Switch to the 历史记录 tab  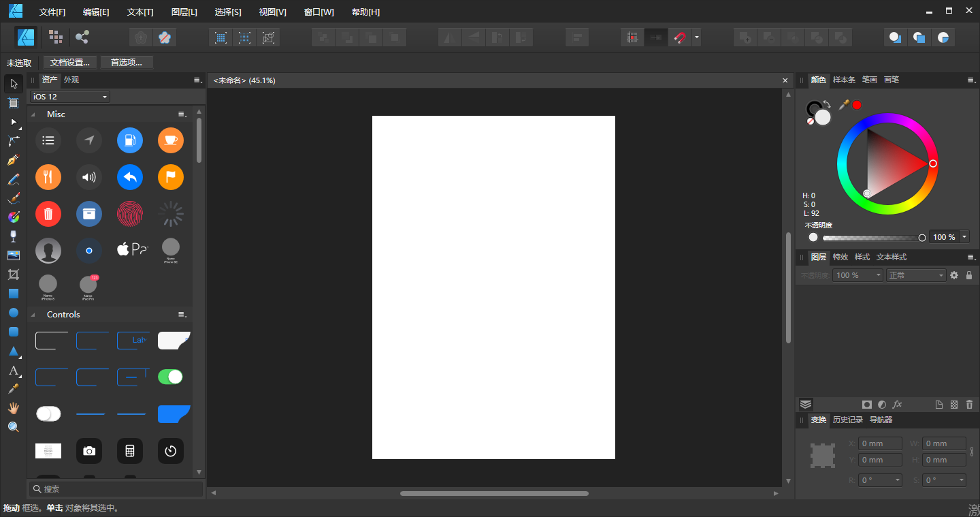(x=847, y=420)
